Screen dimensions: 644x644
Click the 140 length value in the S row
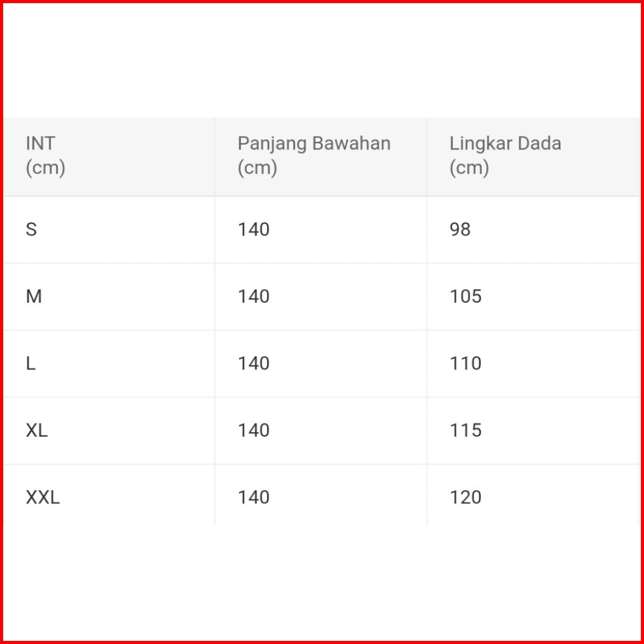[253, 230]
